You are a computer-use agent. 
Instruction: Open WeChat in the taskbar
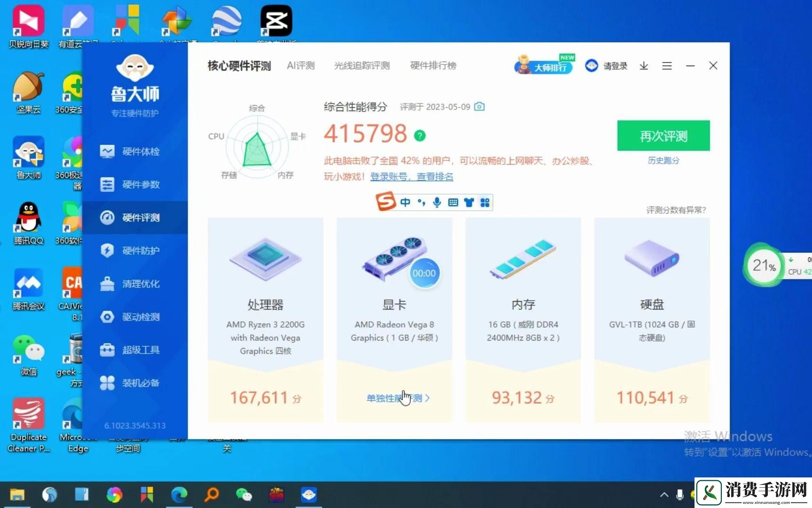(244, 495)
